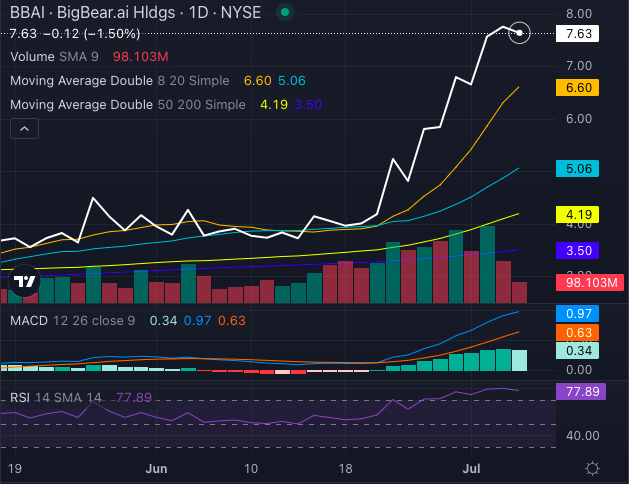This screenshot has width=629, height=484.
Task: Click the 7.63 current price label
Action: [x=577, y=34]
